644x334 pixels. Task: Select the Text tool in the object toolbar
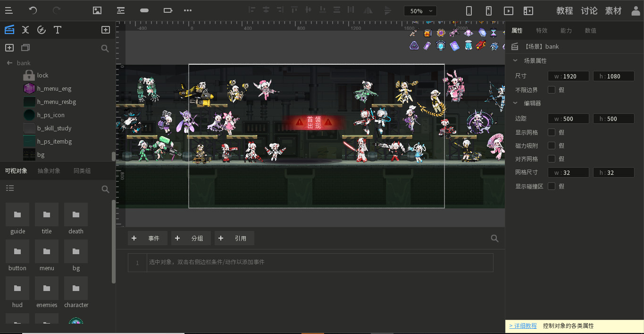point(58,30)
